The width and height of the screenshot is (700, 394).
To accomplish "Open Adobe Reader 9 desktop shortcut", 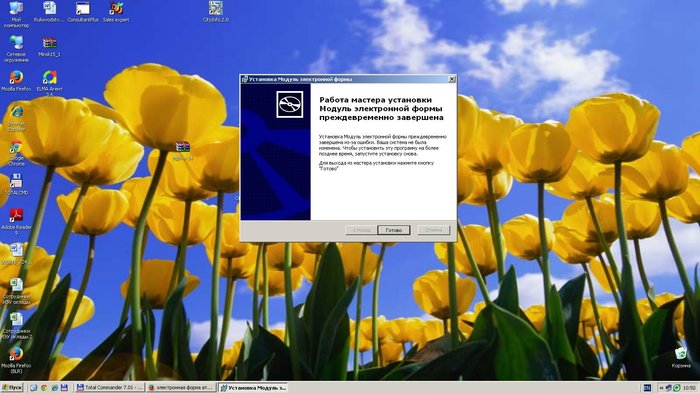I will coord(16,222).
